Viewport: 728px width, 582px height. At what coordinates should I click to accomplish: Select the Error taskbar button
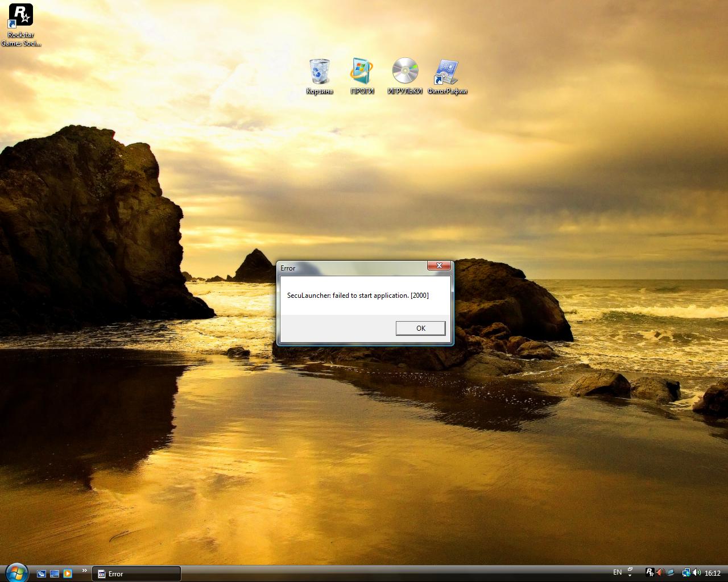click(x=136, y=573)
